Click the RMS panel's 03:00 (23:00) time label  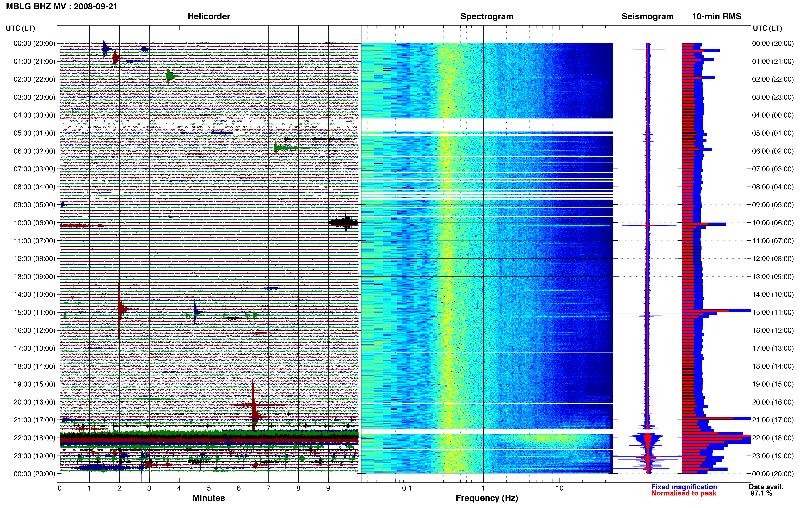pos(773,97)
